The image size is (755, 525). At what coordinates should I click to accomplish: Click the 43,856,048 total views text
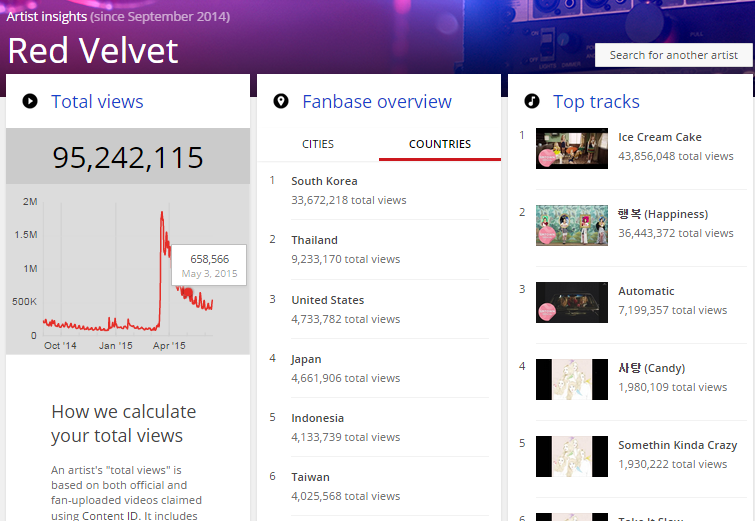coord(676,156)
